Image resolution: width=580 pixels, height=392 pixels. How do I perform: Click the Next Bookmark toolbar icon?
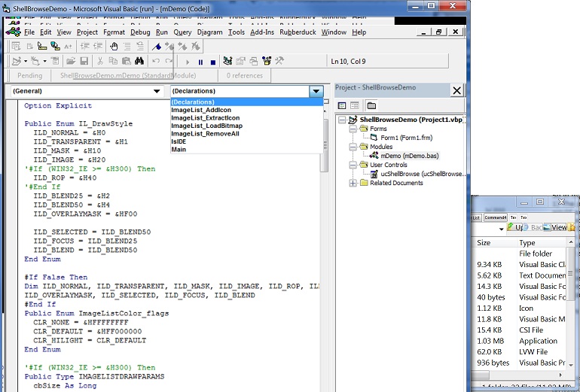tap(169, 47)
